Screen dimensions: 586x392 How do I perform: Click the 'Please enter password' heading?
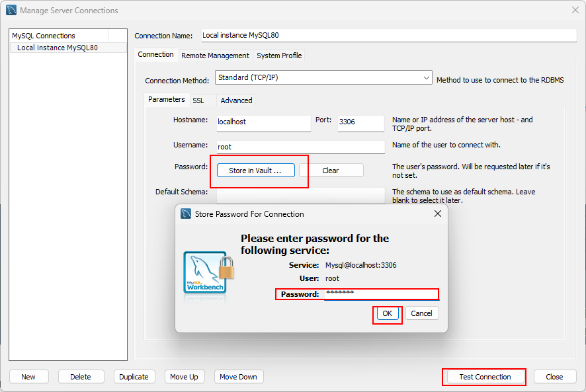coord(315,244)
